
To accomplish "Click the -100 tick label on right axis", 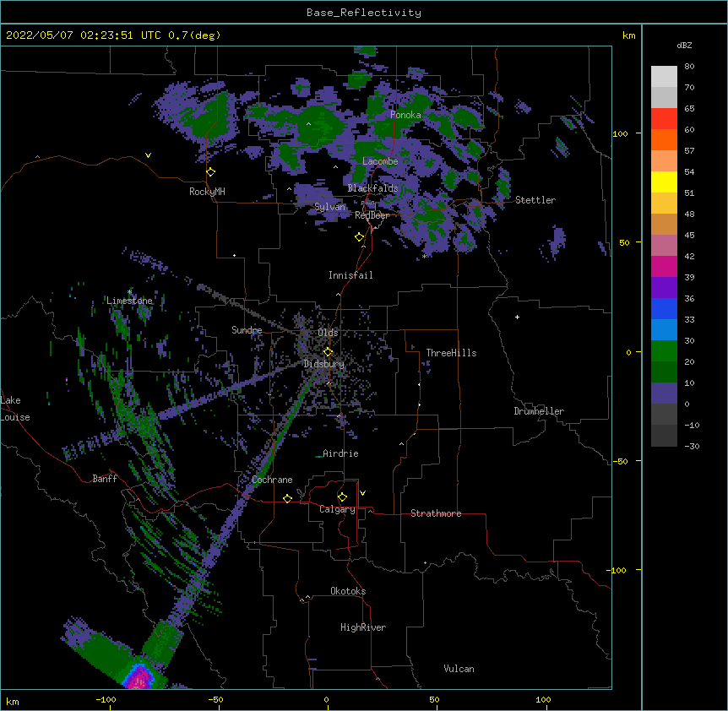I will 617,570.
